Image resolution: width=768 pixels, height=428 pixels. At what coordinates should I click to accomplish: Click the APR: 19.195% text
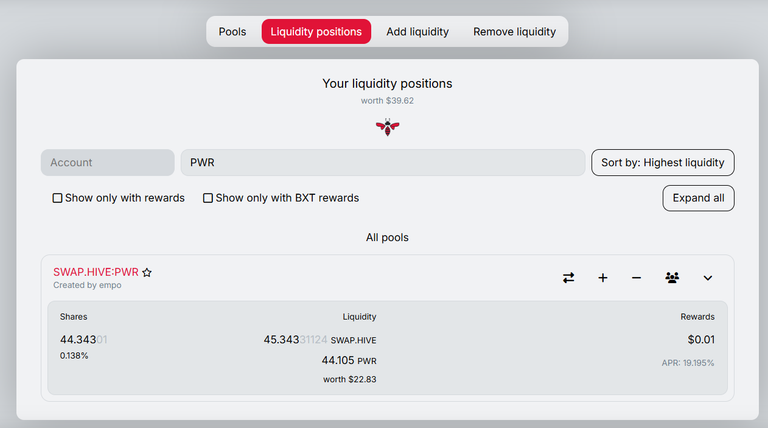(688, 363)
